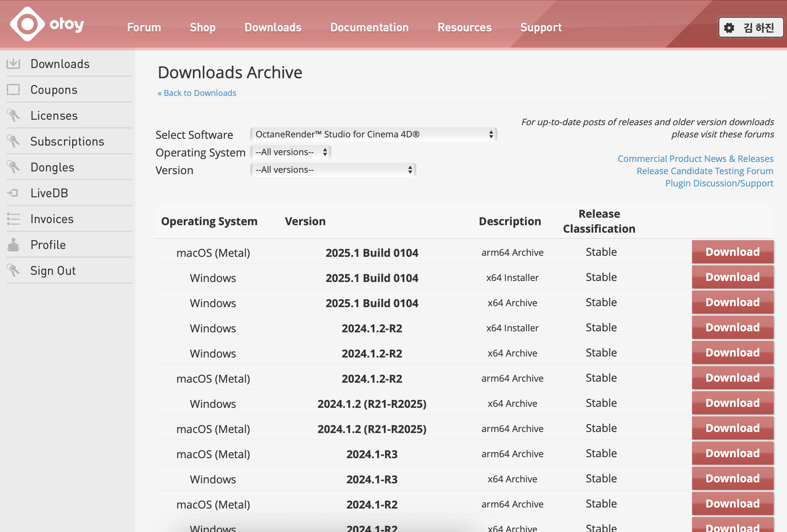Go back via « Back to Downloads link
The width and height of the screenshot is (787, 532).
(x=197, y=93)
